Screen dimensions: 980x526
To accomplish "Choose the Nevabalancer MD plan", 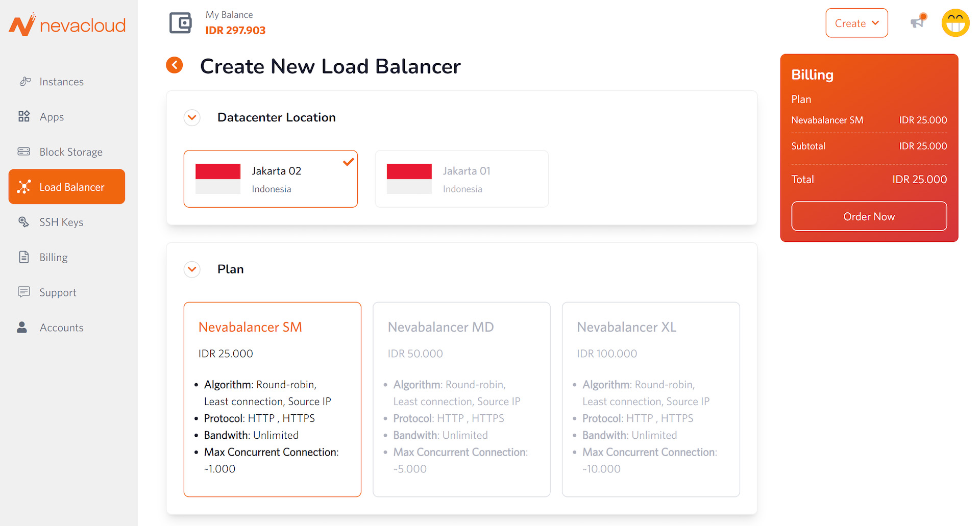I will 461,399.
